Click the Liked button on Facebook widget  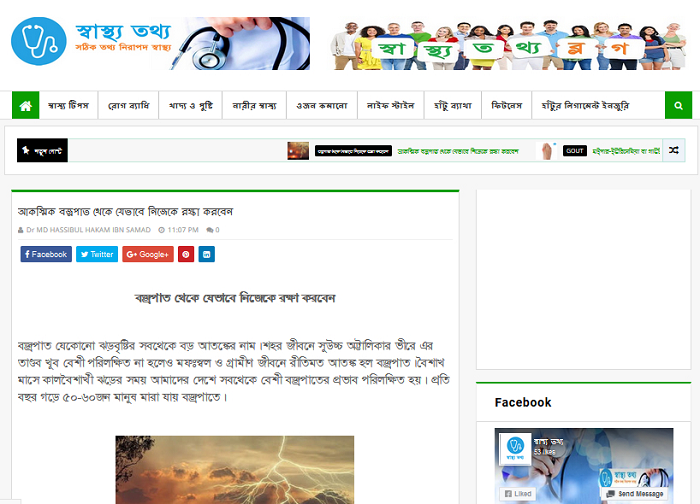tap(518, 494)
